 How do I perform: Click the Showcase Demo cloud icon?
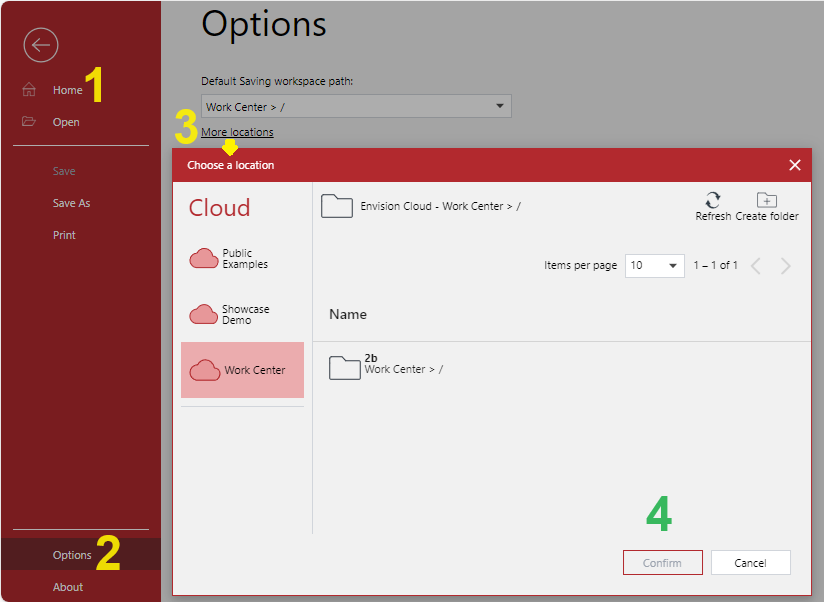(203, 314)
